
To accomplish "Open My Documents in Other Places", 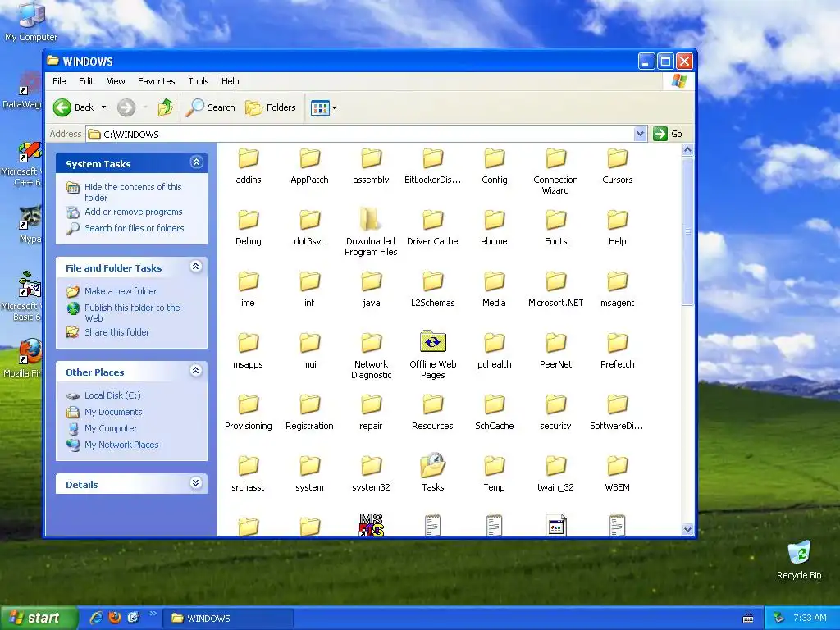I will coord(113,412).
